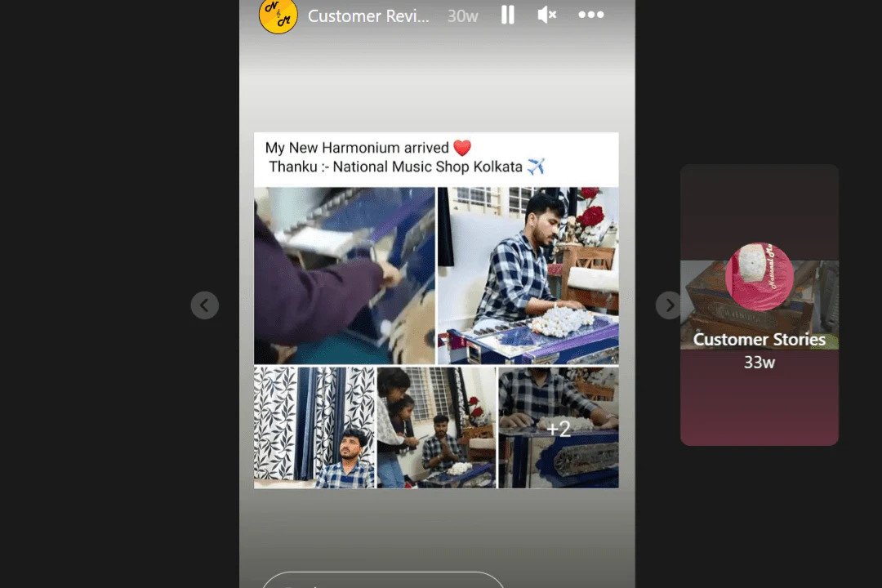The height and width of the screenshot is (588, 882).
Task: Select photo of man praying with folded hands
Action: [x=436, y=428]
